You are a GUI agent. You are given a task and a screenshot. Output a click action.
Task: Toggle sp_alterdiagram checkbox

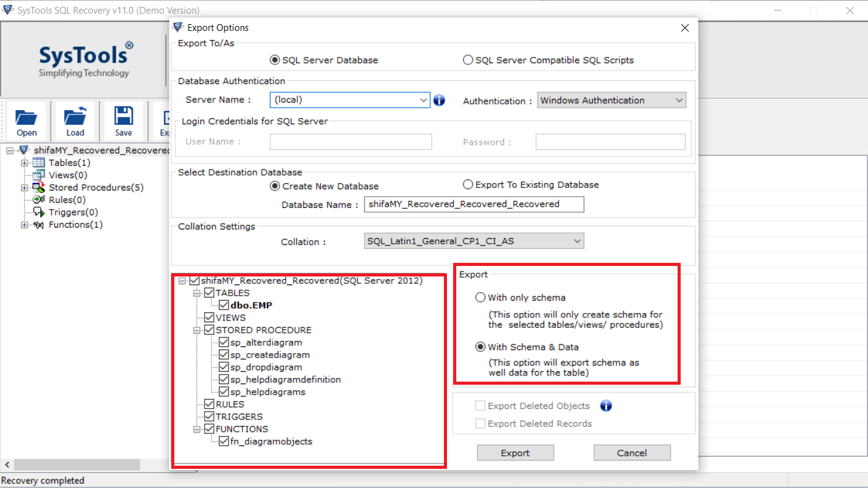(x=224, y=342)
